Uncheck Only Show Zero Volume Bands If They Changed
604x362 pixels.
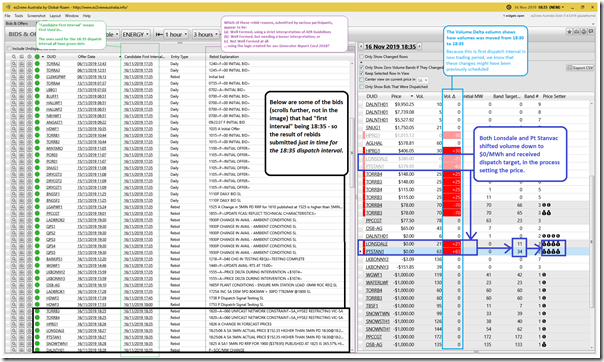click(361, 67)
